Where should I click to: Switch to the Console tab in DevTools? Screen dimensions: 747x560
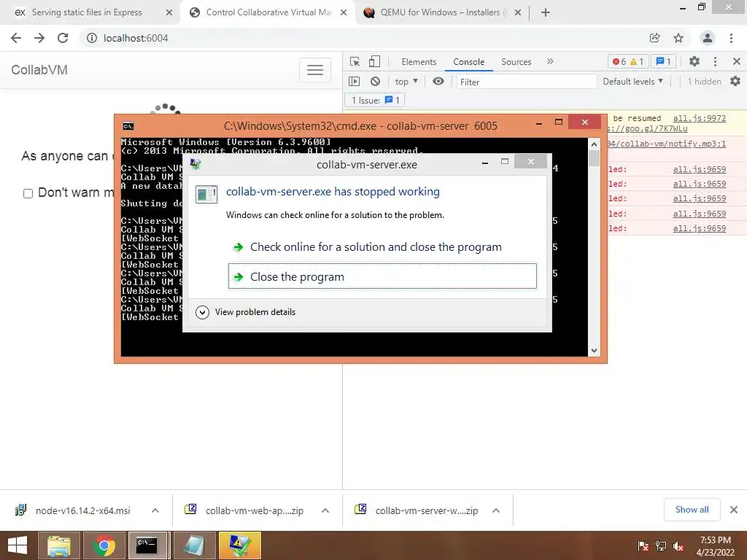pyautogui.click(x=469, y=62)
